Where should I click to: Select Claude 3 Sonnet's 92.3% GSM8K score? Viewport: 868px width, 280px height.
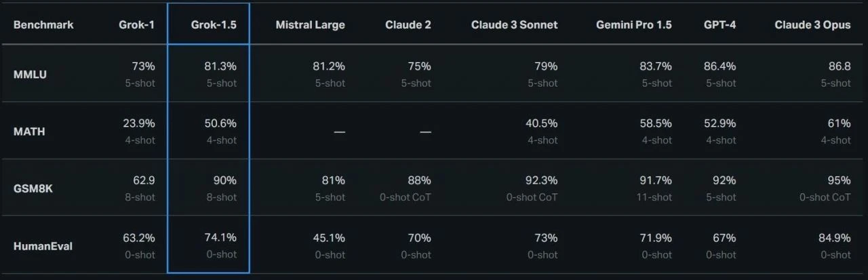click(541, 180)
